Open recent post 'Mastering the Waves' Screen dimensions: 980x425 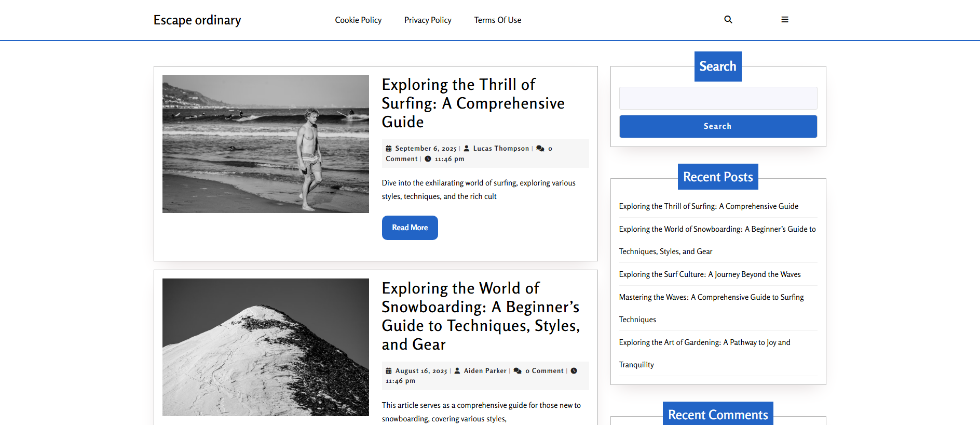[711, 308]
